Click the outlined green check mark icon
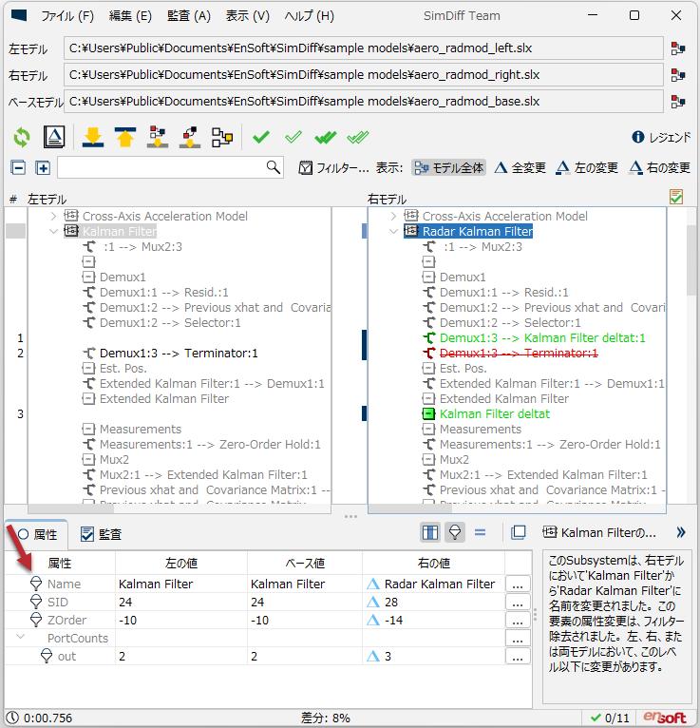Viewport: 700px width, 728px height. [x=293, y=137]
